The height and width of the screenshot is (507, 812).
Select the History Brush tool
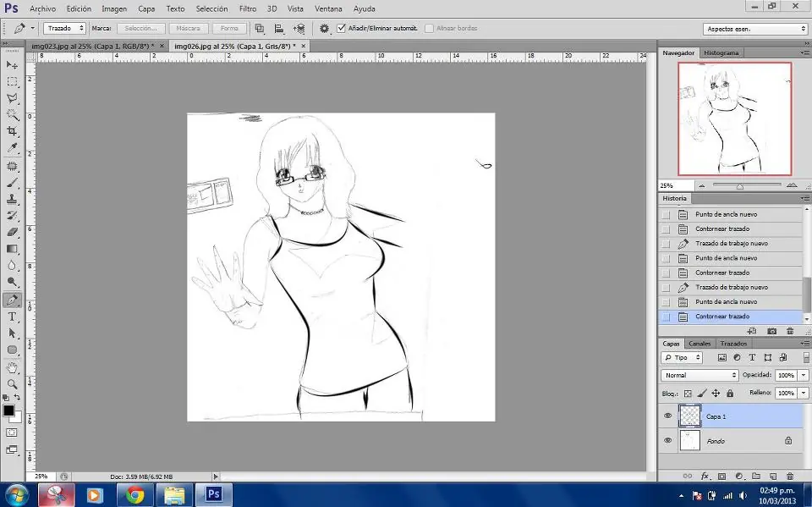tap(12, 216)
